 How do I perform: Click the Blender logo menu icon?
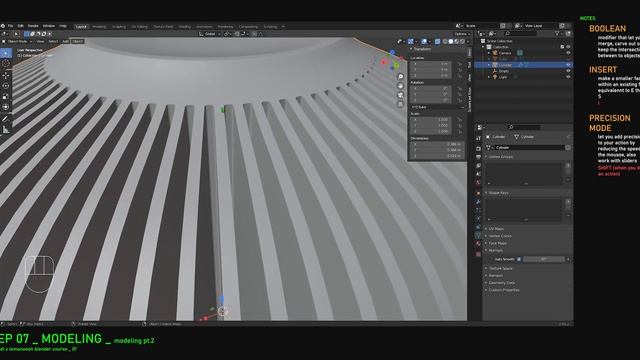(x=2, y=26)
